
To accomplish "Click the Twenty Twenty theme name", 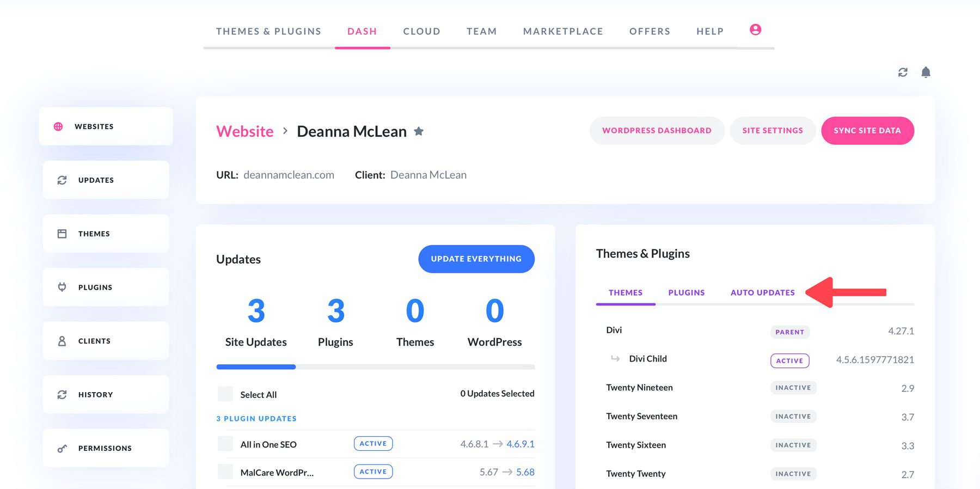I will (636, 474).
